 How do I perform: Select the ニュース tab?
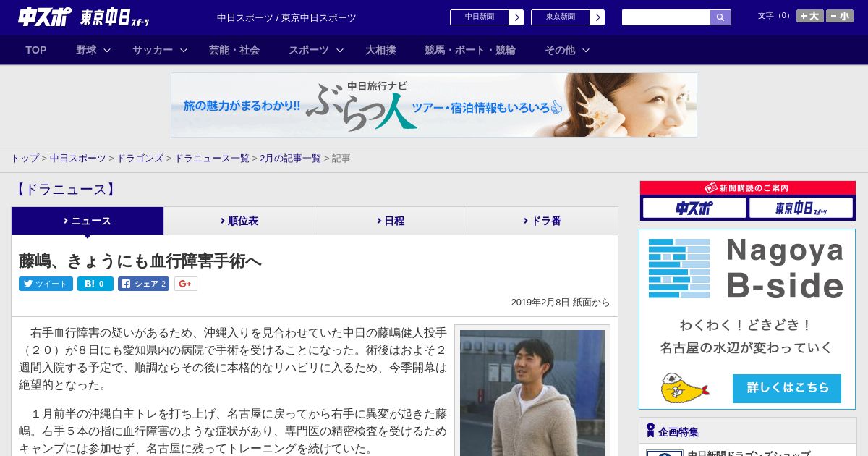88,221
